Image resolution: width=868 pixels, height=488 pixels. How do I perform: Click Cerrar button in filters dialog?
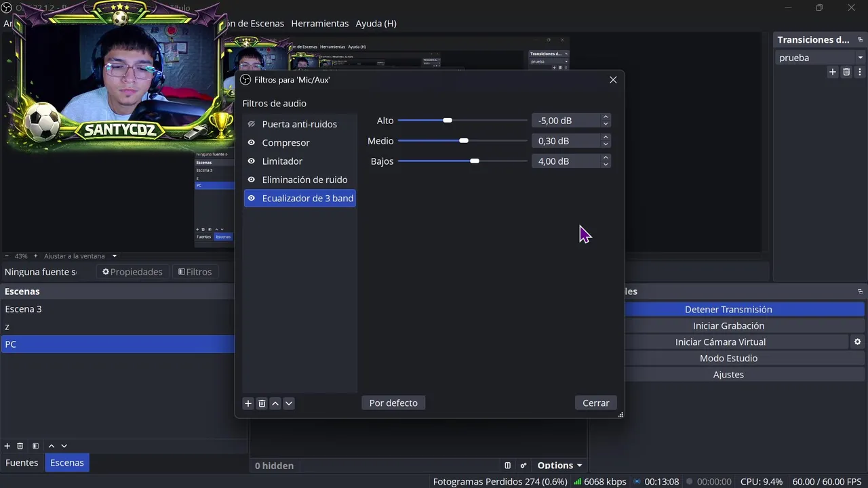(x=595, y=403)
